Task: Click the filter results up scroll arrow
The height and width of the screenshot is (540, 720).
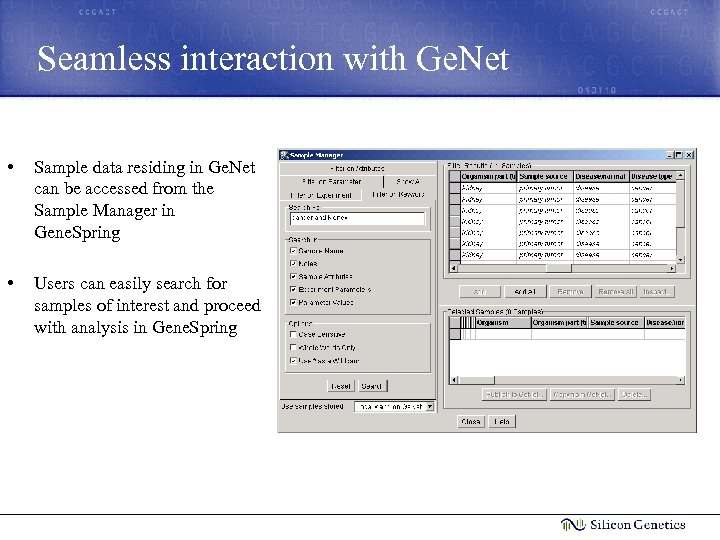Action: [681, 175]
